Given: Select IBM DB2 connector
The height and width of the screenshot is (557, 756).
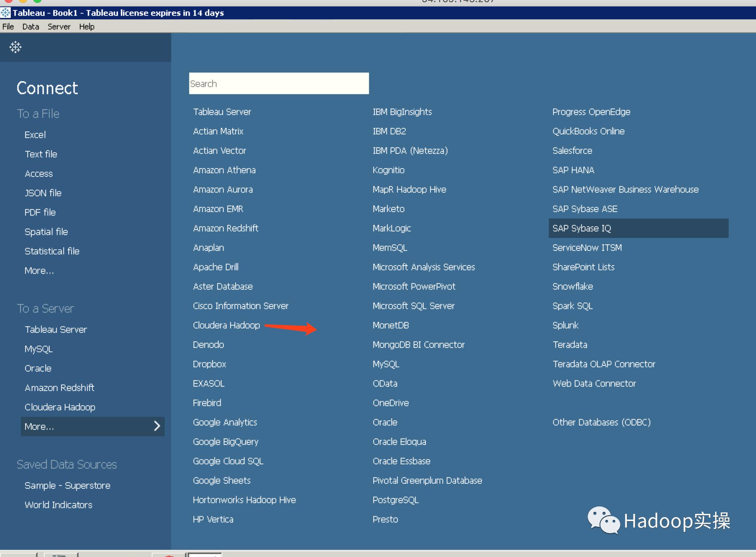Looking at the screenshot, I should 390,131.
